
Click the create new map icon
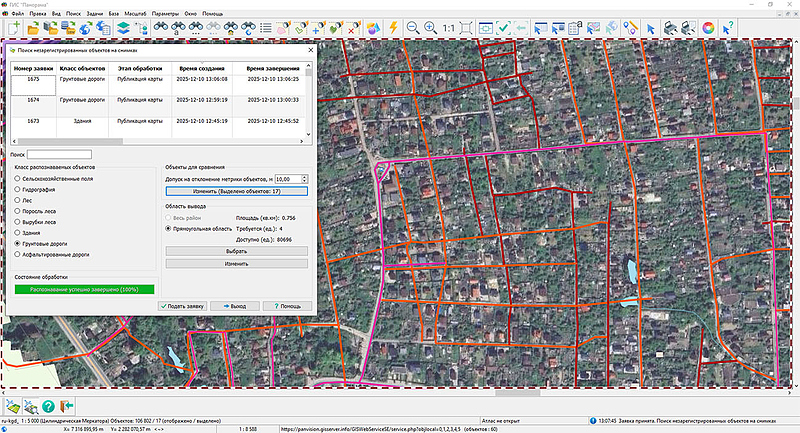click(x=14, y=28)
